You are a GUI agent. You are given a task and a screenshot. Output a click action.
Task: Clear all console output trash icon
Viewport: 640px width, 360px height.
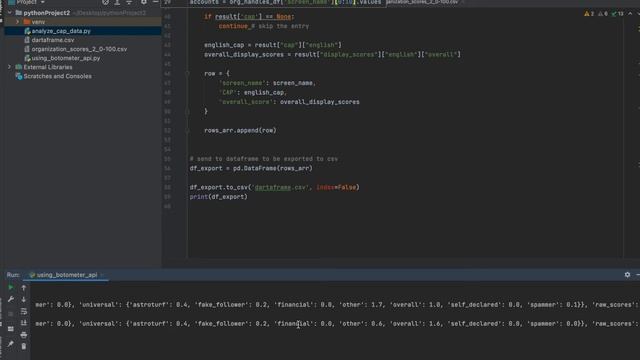[24, 347]
